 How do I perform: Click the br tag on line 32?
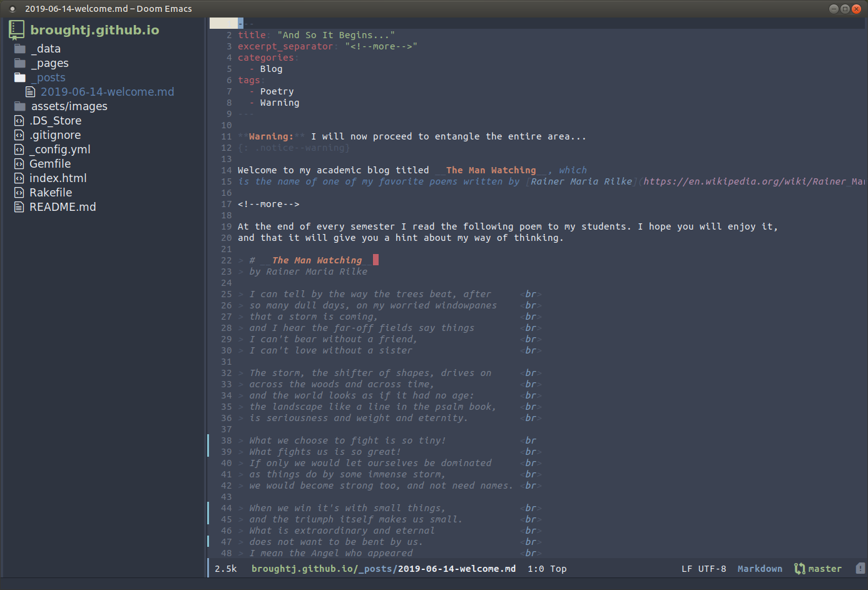pyautogui.click(x=531, y=373)
